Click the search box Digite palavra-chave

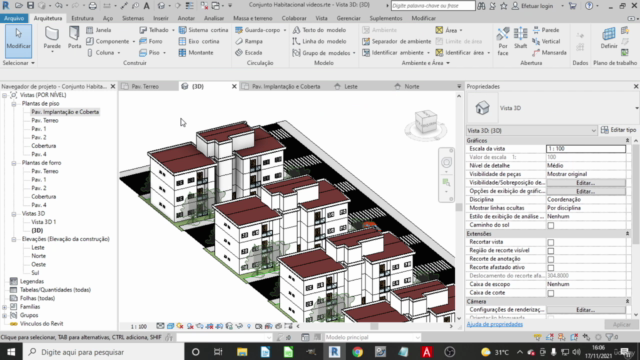coord(433,6)
